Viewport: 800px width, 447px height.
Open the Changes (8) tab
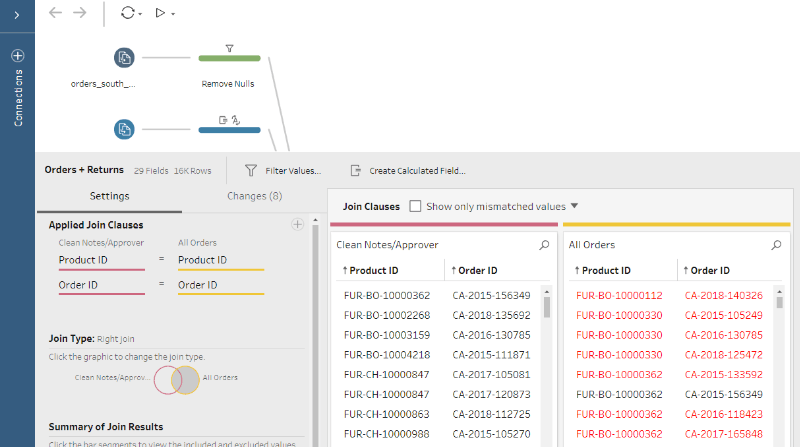254,196
